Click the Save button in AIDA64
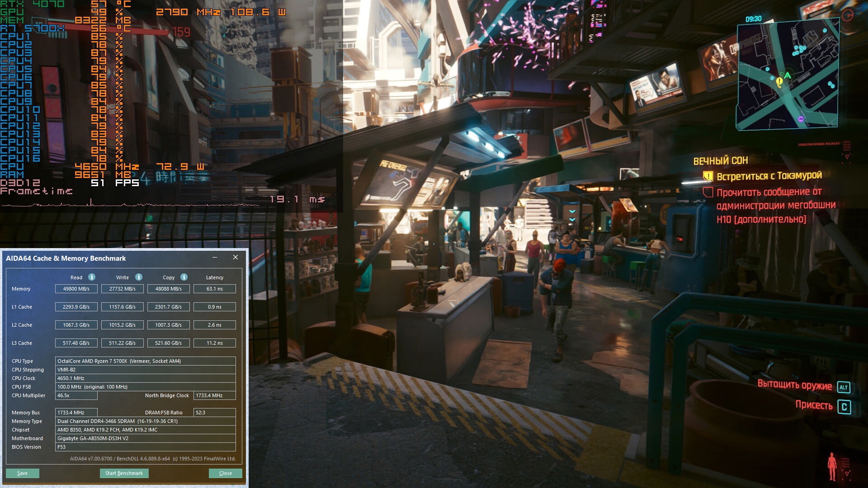Screen dimensions: 868x488 click(23, 473)
